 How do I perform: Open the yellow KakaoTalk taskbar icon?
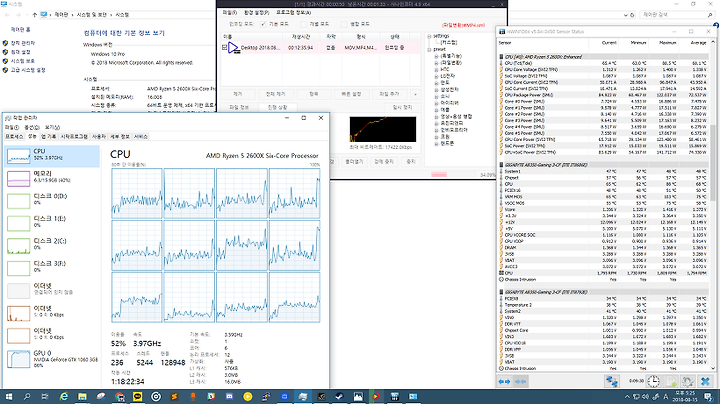[x=137, y=397]
